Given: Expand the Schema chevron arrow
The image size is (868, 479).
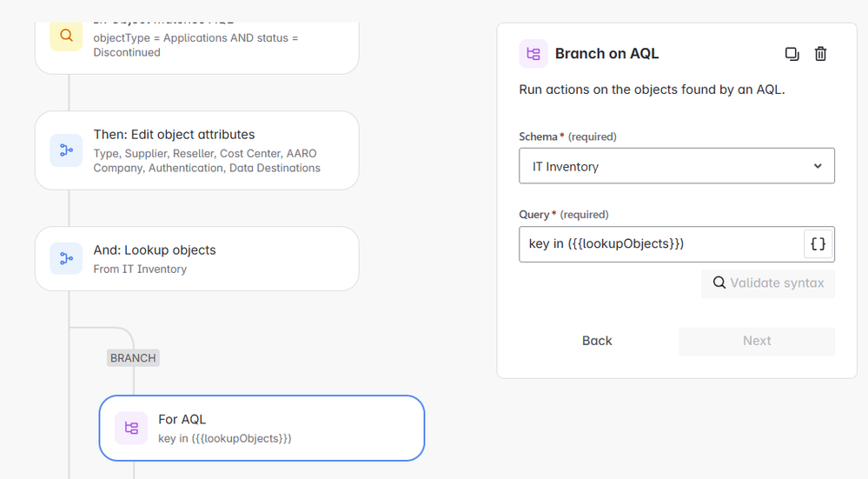Looking at the screenshot, I should 818,166.
